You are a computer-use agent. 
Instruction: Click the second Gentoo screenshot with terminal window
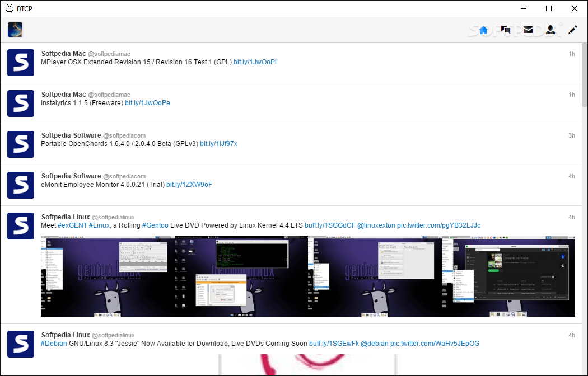(x=241, y=276)
